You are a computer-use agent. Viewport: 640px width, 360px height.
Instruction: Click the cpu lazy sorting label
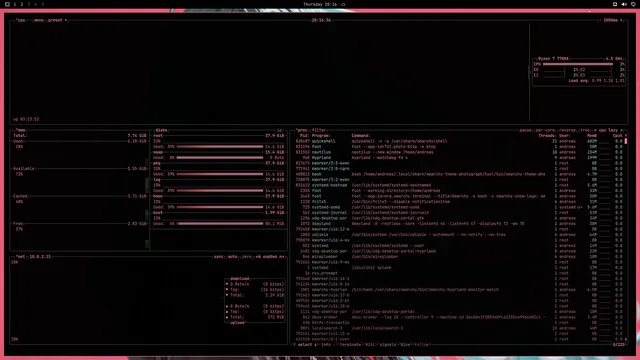point(608,130)
